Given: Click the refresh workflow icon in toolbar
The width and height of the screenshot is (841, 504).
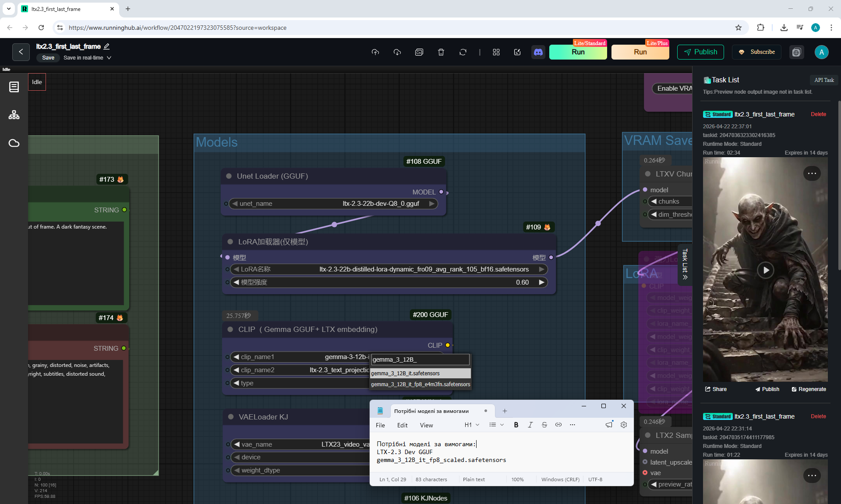Looking at the screenshot, I should coord(463,52).
